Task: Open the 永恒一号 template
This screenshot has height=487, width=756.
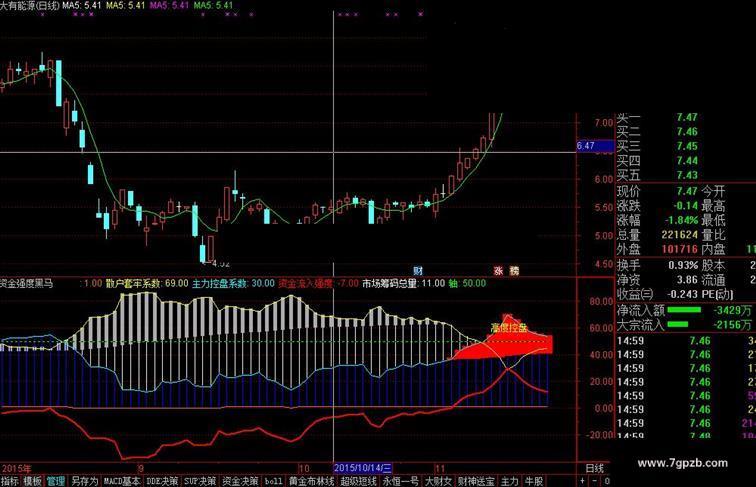Action: pyautogui.click(x=401, y=481)
